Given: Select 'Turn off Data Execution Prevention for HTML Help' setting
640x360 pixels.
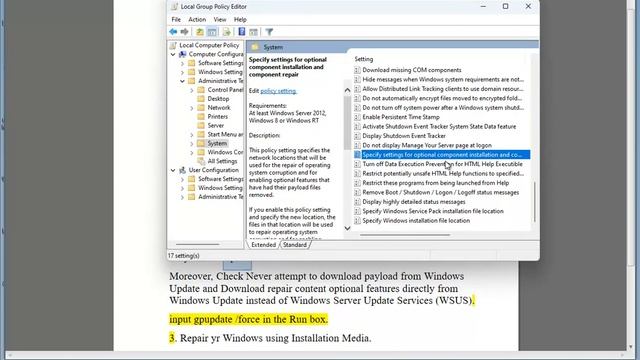Looking at the screenshot, I should 442,164.
